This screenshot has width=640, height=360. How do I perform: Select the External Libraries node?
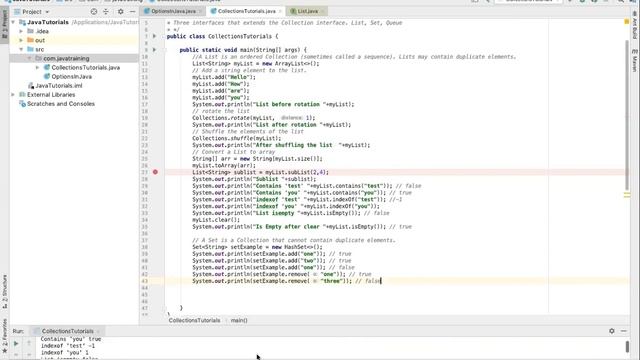[x=51, y=95]
